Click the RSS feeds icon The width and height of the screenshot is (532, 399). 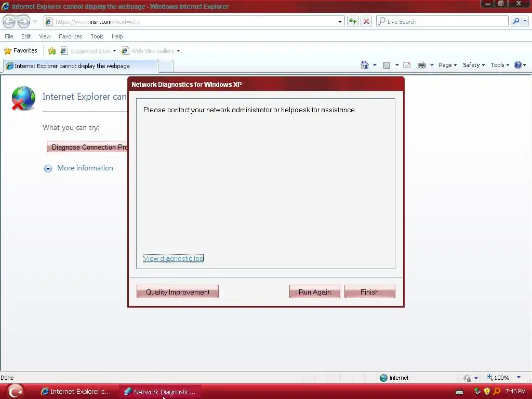click(387, 65)
